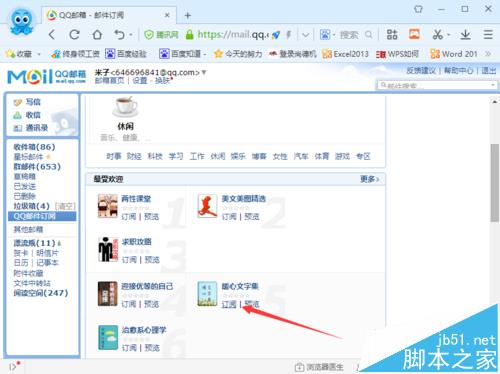Open the downloads arrow icon

(465, 34)
